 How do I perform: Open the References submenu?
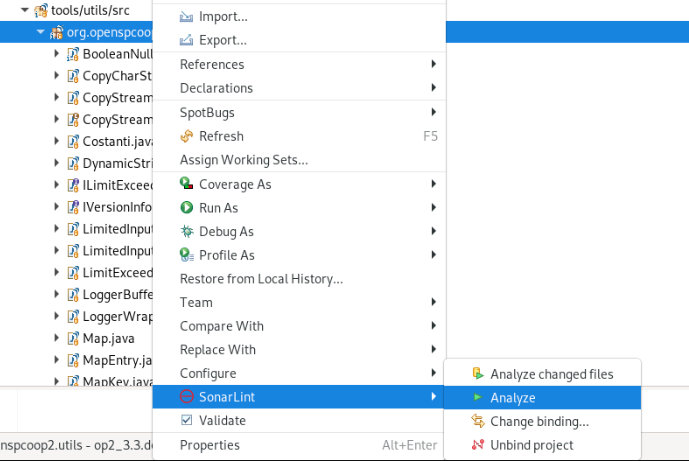[299, 64]
